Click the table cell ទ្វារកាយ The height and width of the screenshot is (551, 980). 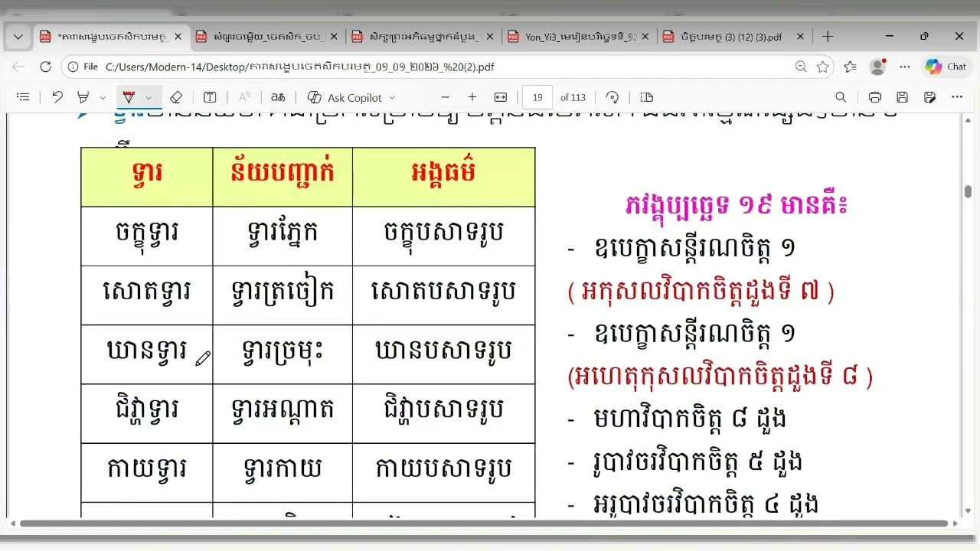283,471
